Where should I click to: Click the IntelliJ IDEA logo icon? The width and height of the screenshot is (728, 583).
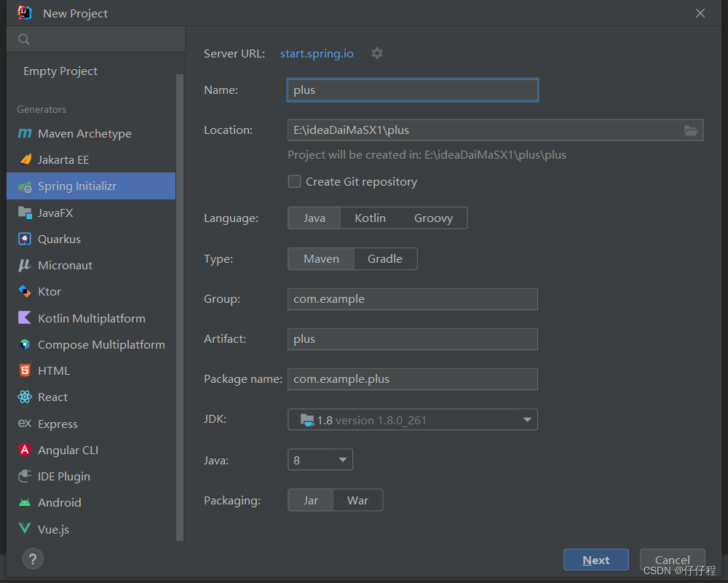click(25, 13)
